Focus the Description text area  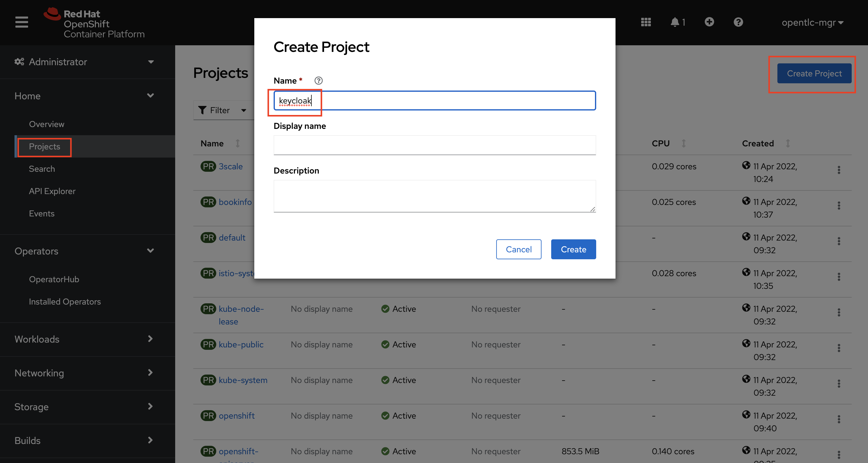435,196
